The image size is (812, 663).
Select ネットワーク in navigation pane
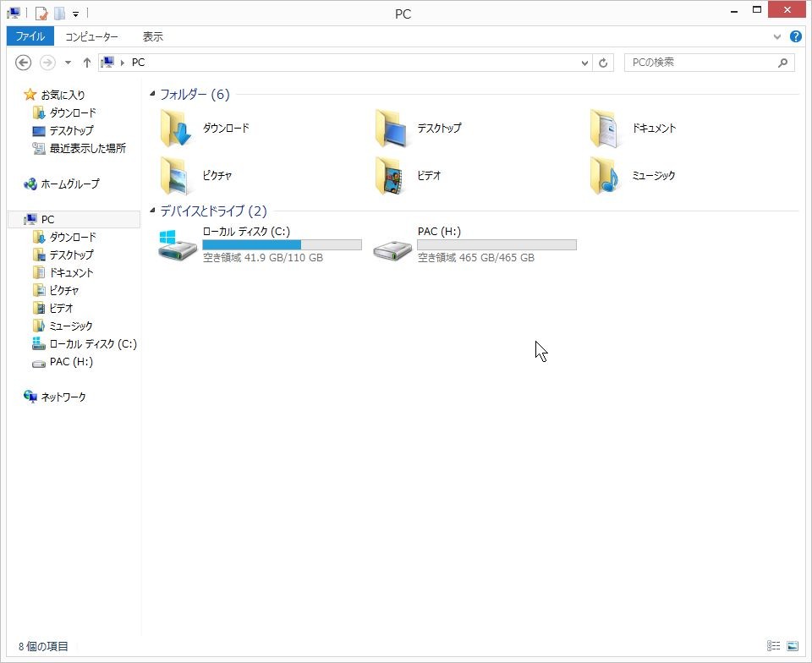54,397
